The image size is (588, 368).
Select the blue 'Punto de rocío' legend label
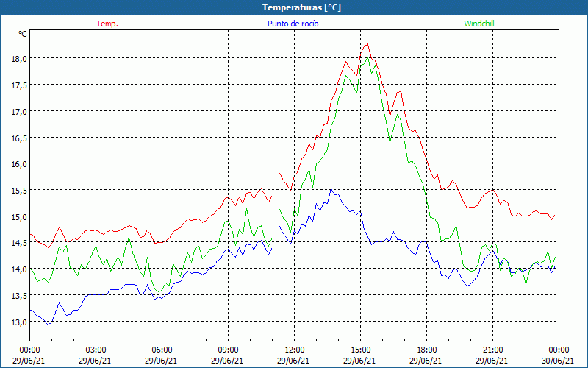[293, 24]
